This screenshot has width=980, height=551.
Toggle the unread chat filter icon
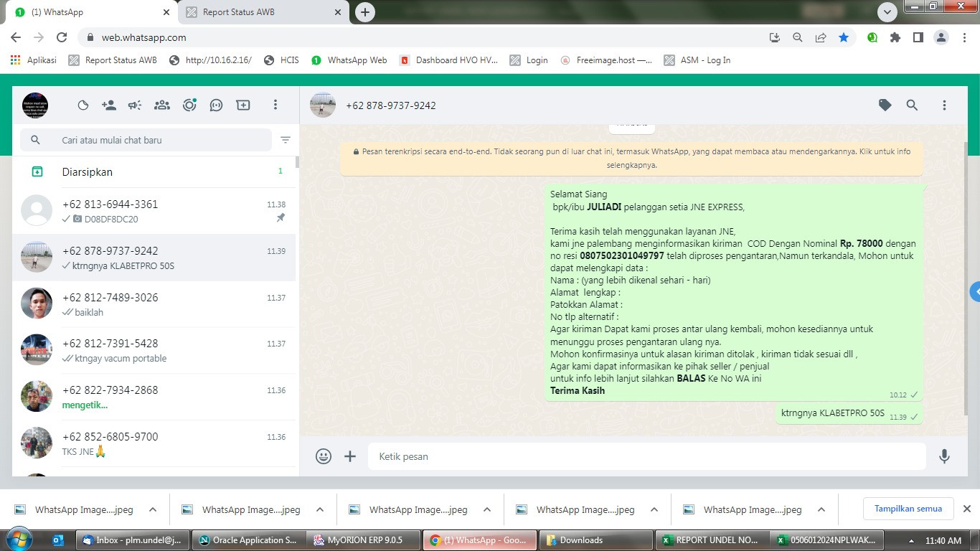[x=286, y=140]
